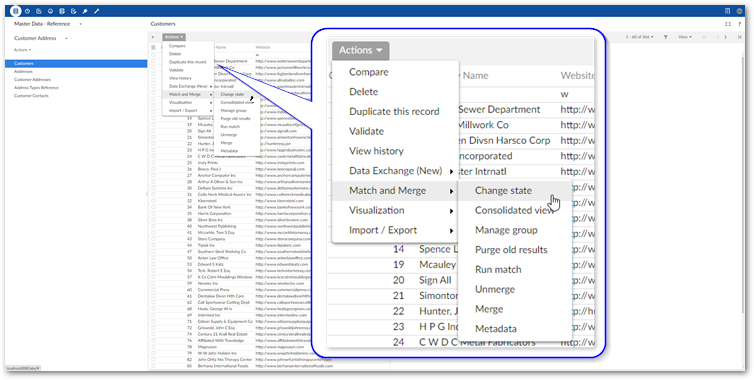The height and width of the screenshot is (380, 754).
Task: Click the Griswold, John E Esq name
Action: click(x=216, y=328)
